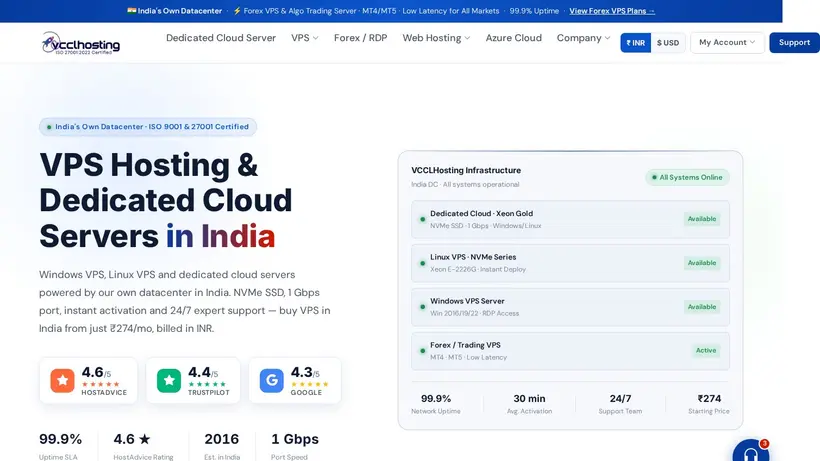This screenshot has width=820, height=461.
Task: Open the Forex / RDP menu item
Action: coord(360,38)
